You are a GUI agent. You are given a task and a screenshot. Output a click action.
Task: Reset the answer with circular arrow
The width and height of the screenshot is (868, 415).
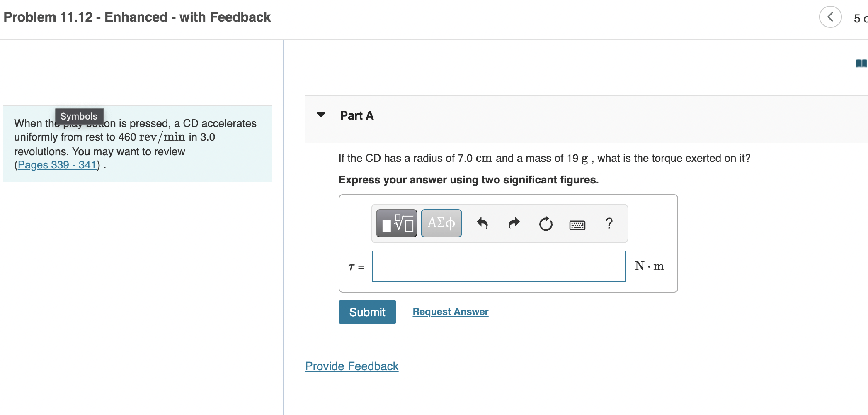(546, 224)
